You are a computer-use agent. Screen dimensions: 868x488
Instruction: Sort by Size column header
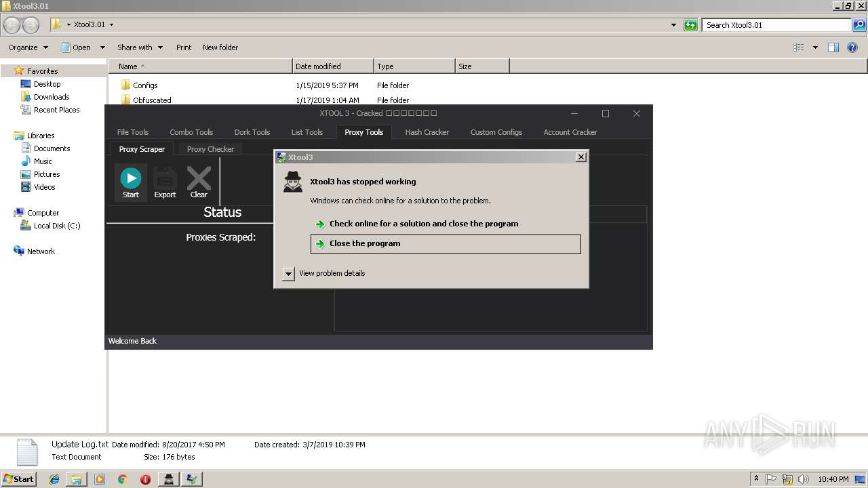tap(482, 66)
